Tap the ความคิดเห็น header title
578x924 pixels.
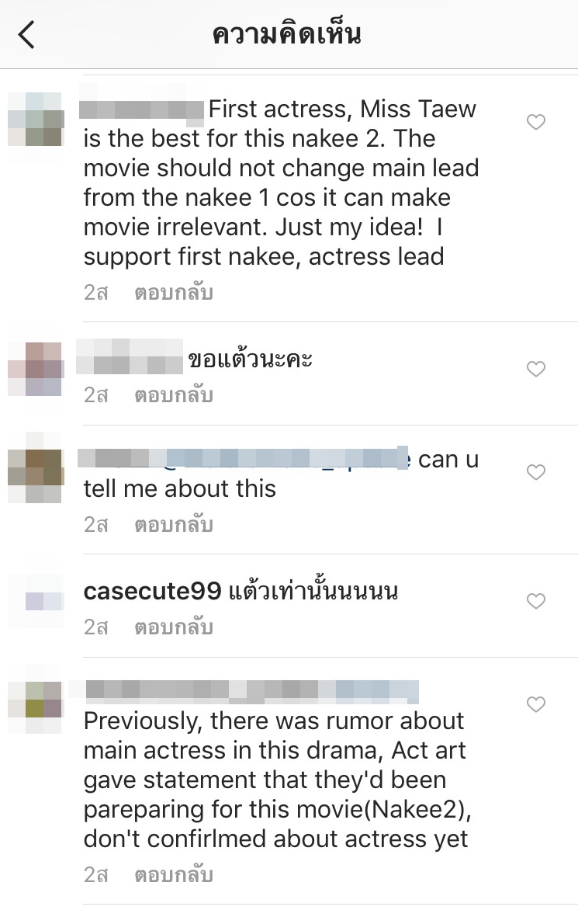click(286, 34)
